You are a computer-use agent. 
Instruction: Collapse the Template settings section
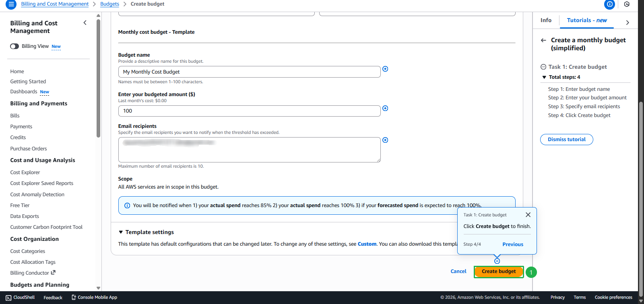coord(121,232)
